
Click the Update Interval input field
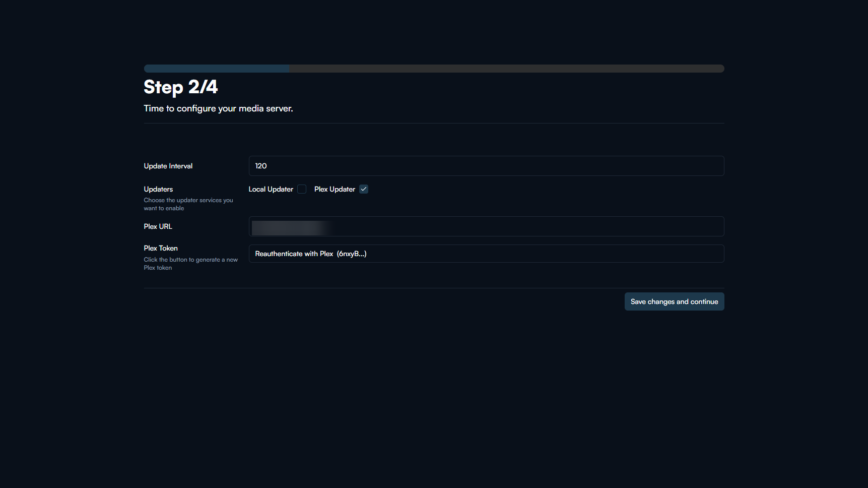click(x=486, y=166)
